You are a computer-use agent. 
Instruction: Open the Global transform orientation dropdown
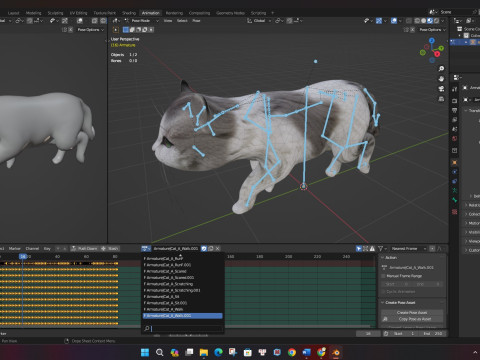[x=259, y=21]
